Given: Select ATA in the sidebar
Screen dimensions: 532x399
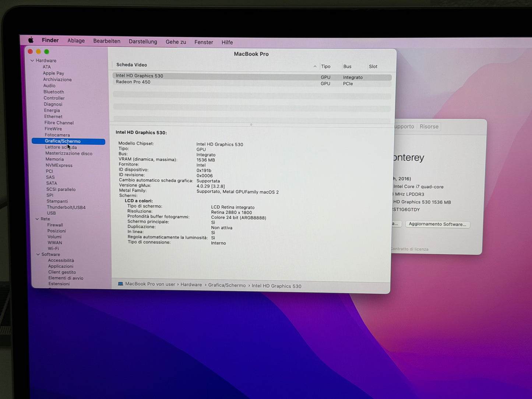Looking at the screenshot, I should coord(47,67).
